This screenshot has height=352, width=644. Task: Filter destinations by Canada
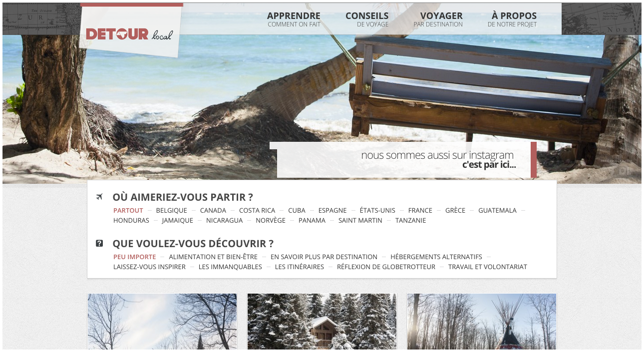tap(213, 211)
